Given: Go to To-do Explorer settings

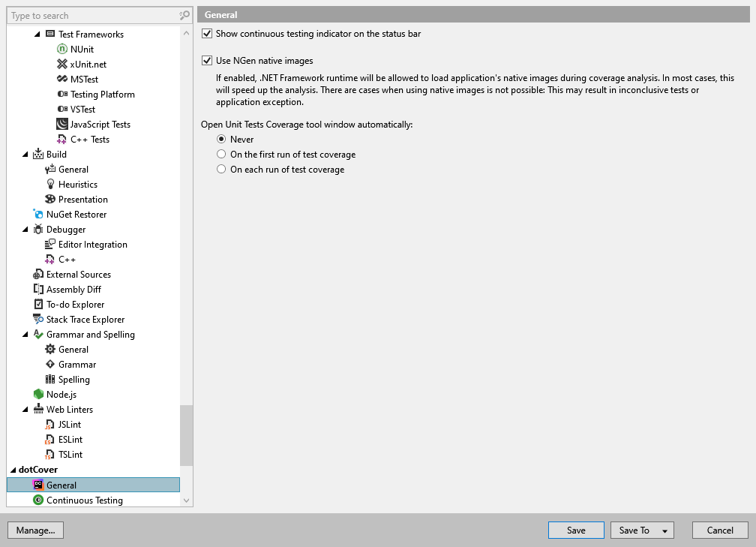Looking at the screenshot, I should [75, 305].
